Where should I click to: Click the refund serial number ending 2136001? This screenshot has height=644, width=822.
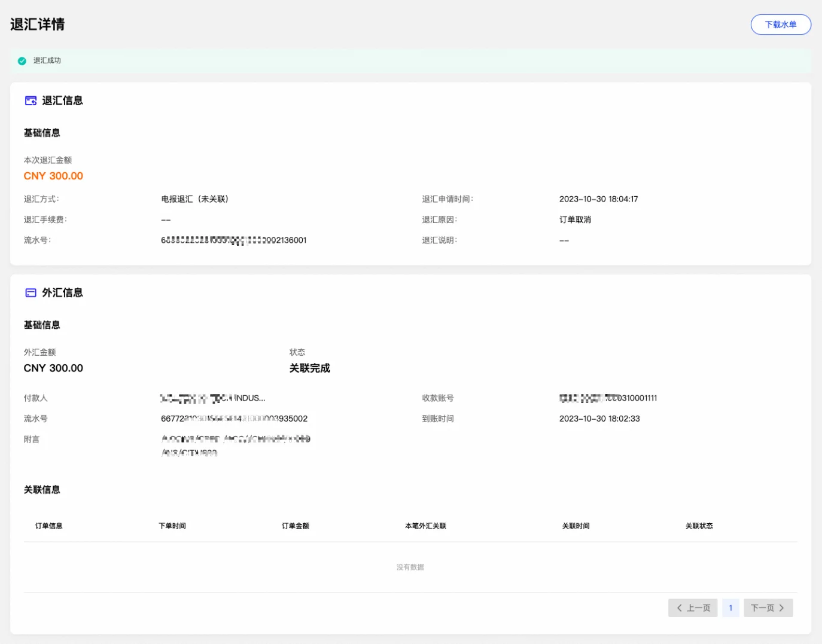pyautogui.click(x=233, y=240)
